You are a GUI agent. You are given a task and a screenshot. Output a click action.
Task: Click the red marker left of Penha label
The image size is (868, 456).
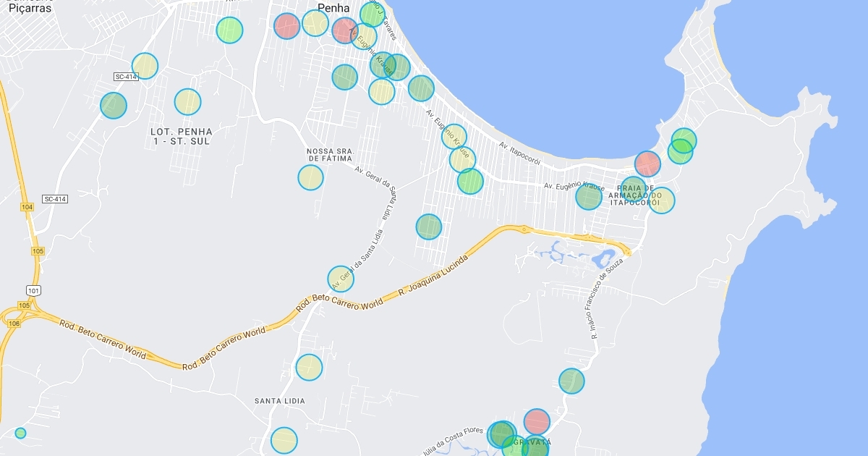287,26
